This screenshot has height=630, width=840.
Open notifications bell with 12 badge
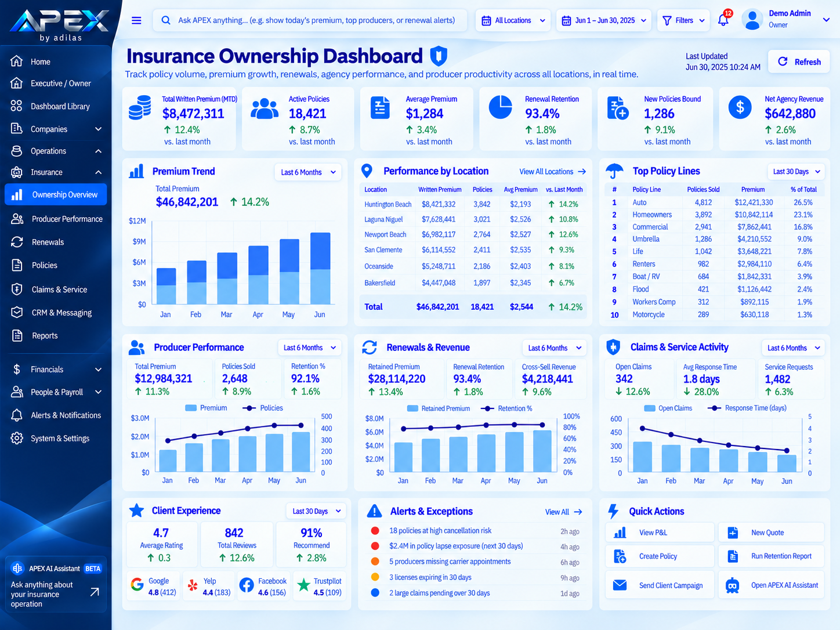coord(724,19)
